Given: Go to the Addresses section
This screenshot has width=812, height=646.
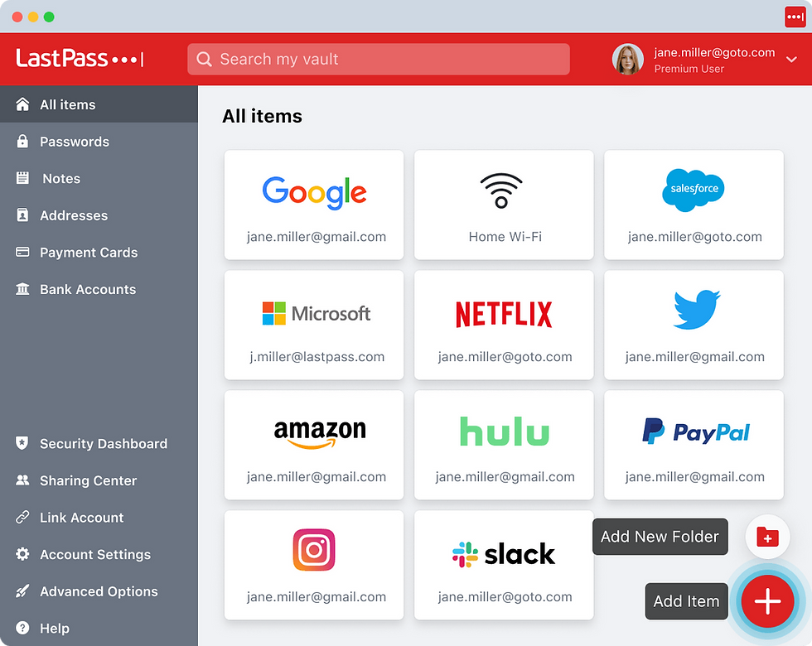Looking at the screenshot, I should coord(99,215).
